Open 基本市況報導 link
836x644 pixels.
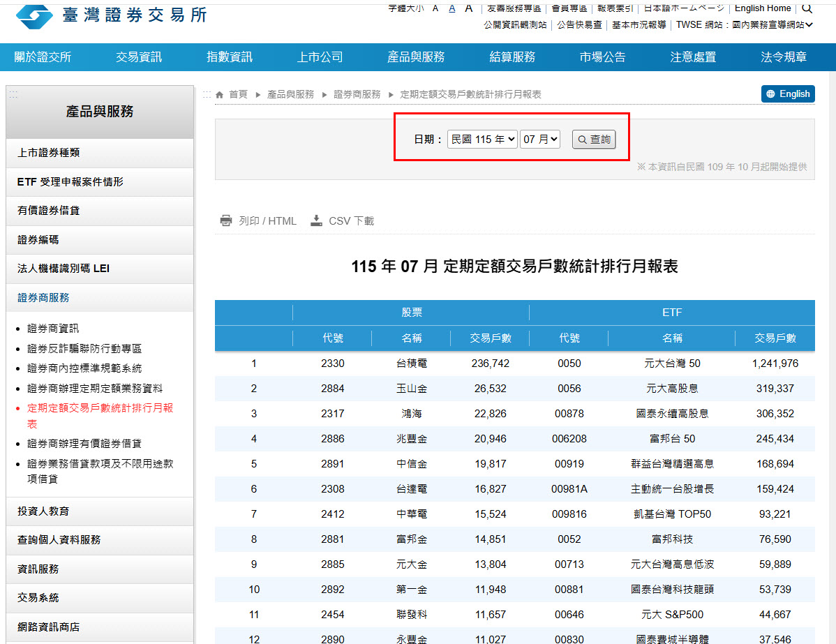(x=639, y=24)
